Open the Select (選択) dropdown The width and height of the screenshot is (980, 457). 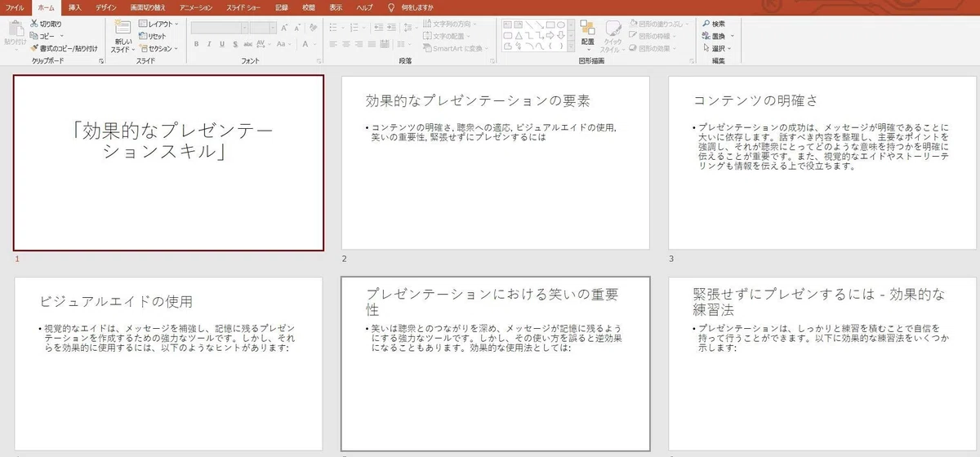pos(717,48)
